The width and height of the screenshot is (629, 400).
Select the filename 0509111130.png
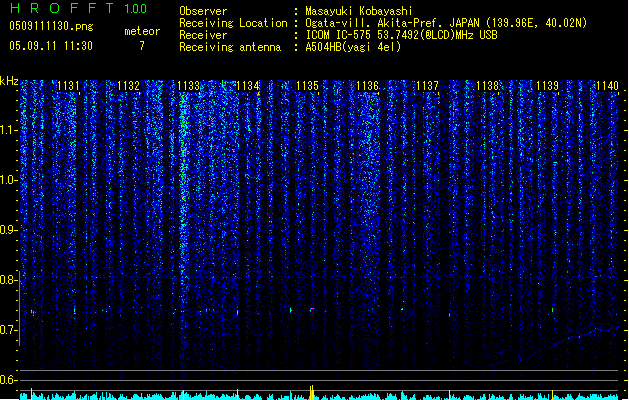coord(51,26)
